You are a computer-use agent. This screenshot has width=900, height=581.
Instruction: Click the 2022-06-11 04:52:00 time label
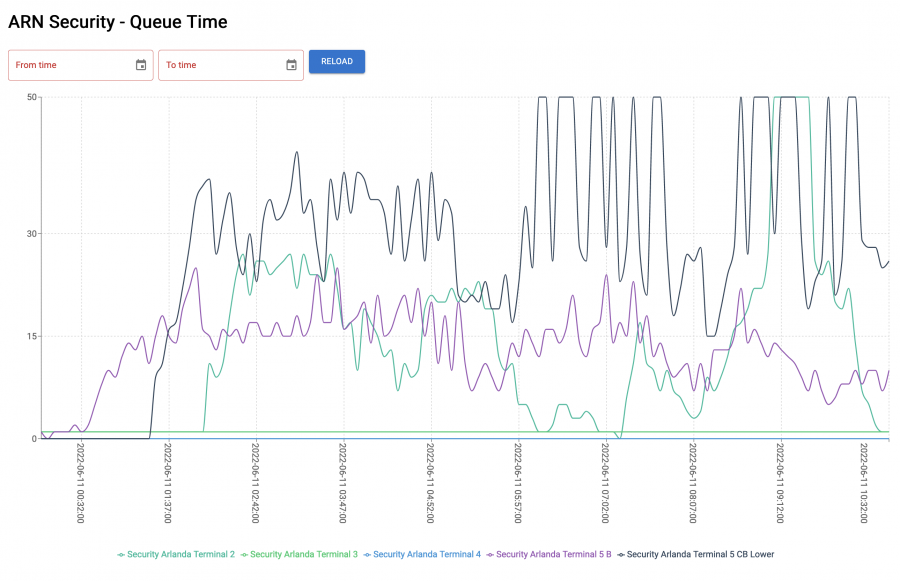point(430,488)
